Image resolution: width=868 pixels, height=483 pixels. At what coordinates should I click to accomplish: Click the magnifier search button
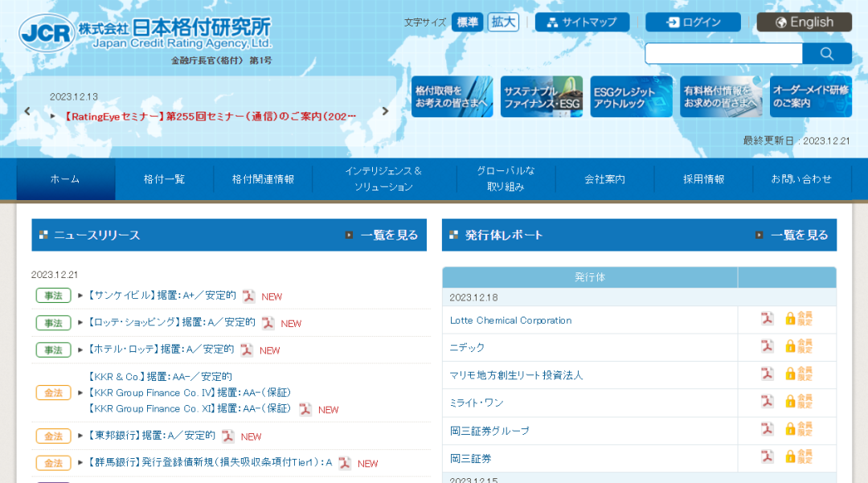tap(827, 54)
